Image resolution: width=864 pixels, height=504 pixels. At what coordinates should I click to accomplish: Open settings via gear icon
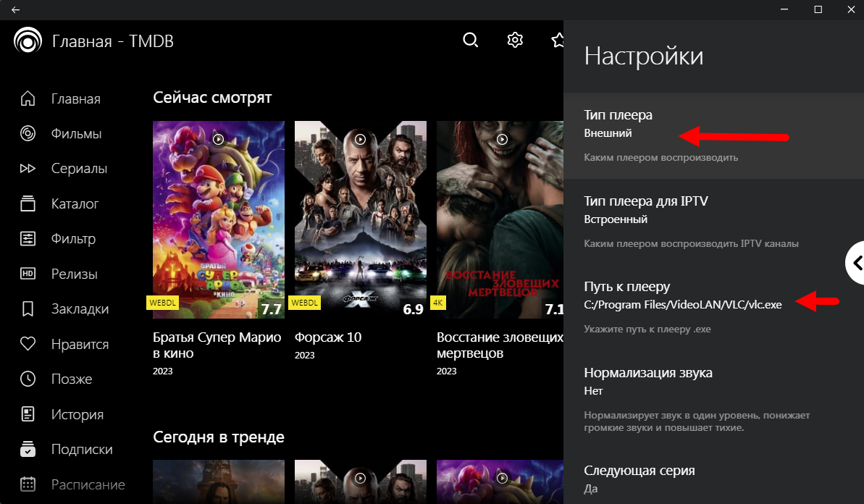(x=515, y=41)
